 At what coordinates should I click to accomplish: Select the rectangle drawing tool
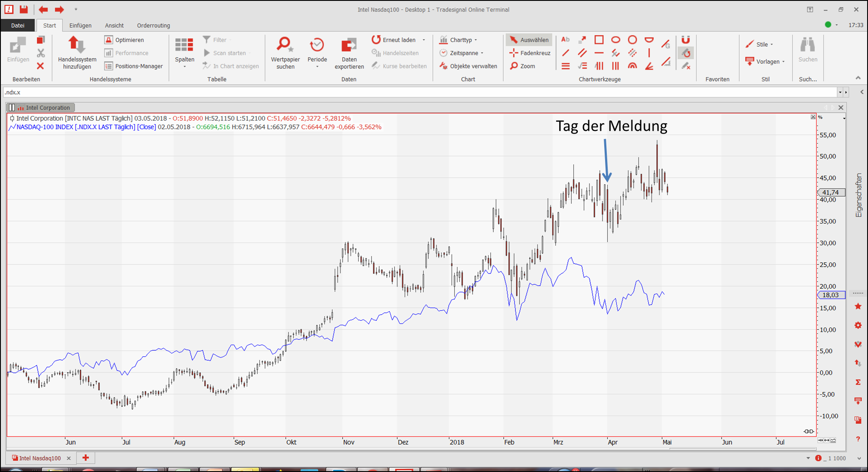click(599, 40)
